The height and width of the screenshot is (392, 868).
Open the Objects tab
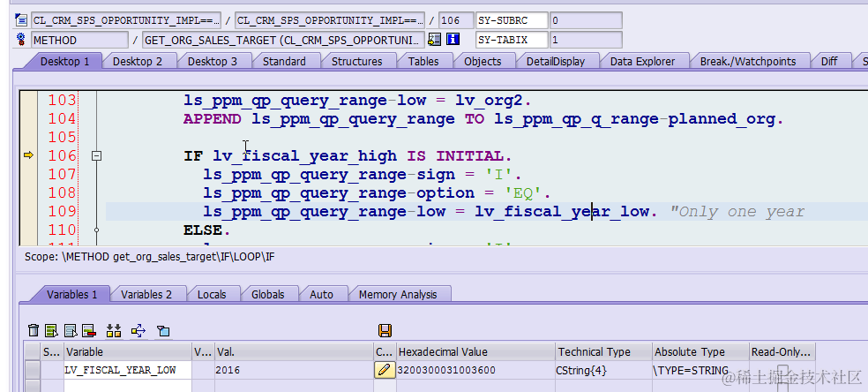click(483, 62)
